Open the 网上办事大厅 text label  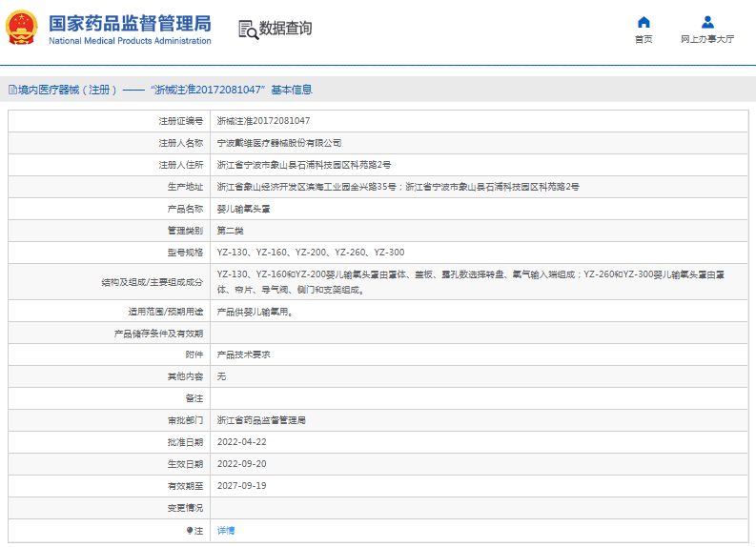point(707,40)
